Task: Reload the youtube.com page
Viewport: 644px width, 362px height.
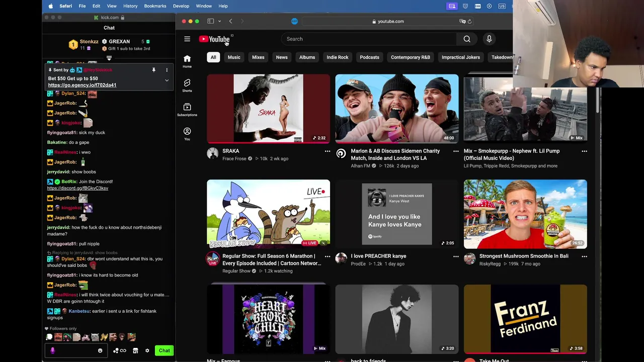Action: click(x=469, y=21)
